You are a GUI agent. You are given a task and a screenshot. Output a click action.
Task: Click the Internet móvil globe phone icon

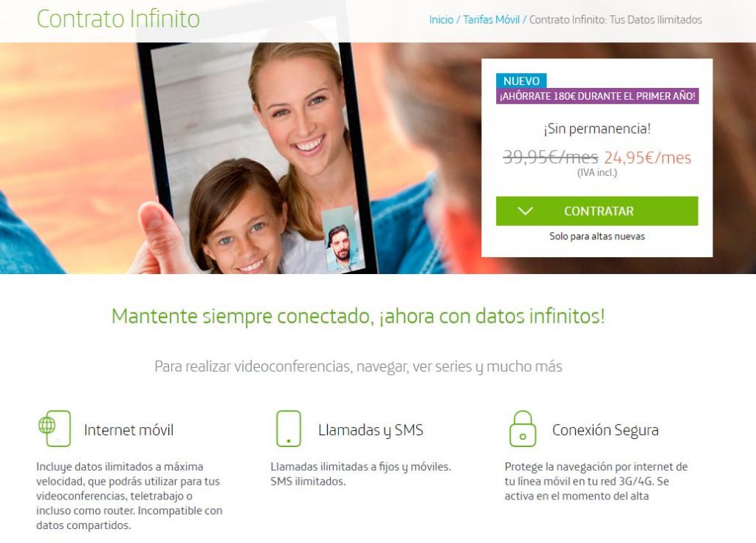tap(55, 428)
